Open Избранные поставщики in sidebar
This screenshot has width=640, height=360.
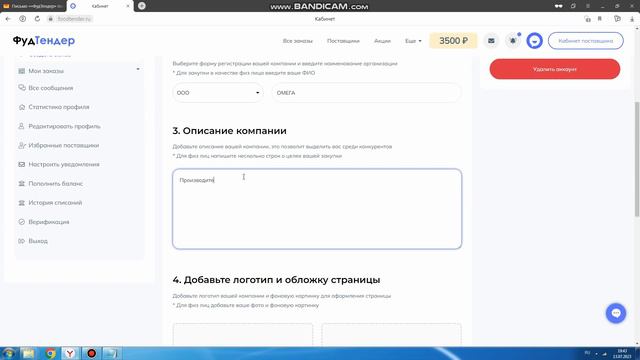64,145
